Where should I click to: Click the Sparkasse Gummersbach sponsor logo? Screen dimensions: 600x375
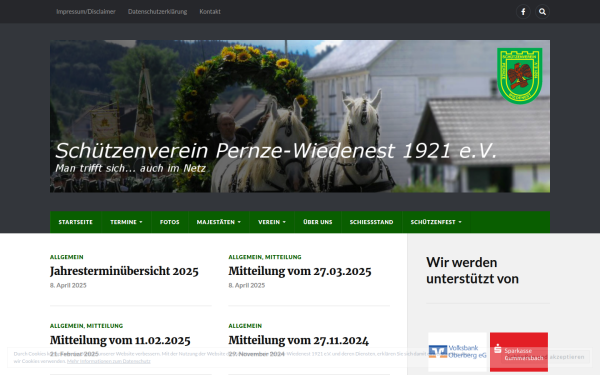pos(519,352)
